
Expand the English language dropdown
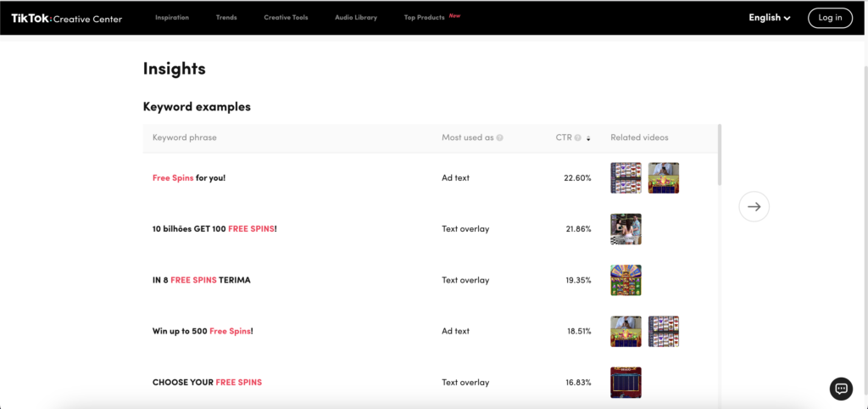(769, 18)
